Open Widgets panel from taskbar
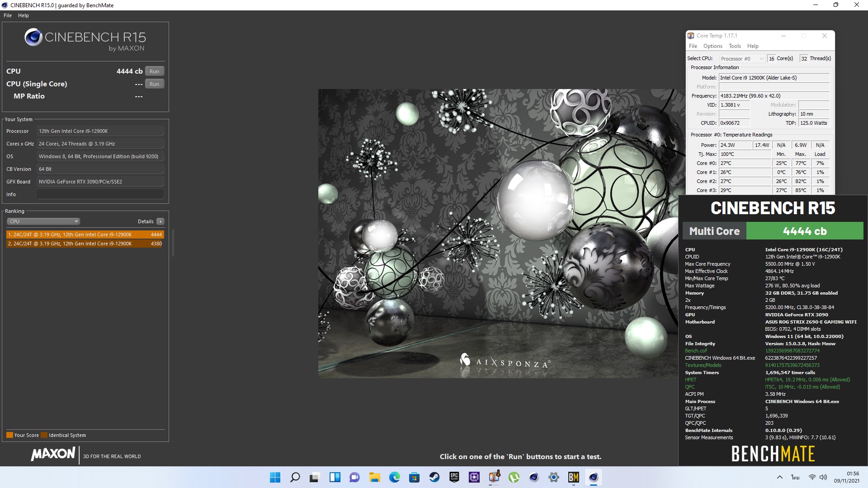This screenshot has width=868, height=488. click(335, 477)
